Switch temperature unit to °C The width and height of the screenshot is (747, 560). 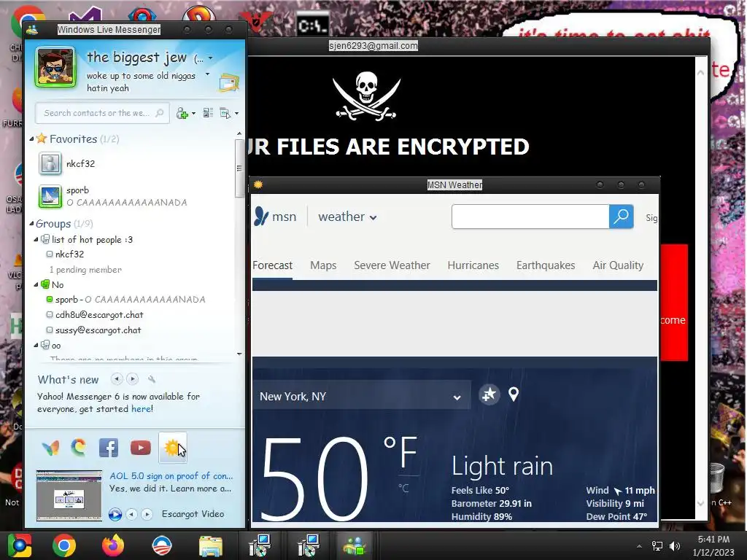tap(403, 488)
